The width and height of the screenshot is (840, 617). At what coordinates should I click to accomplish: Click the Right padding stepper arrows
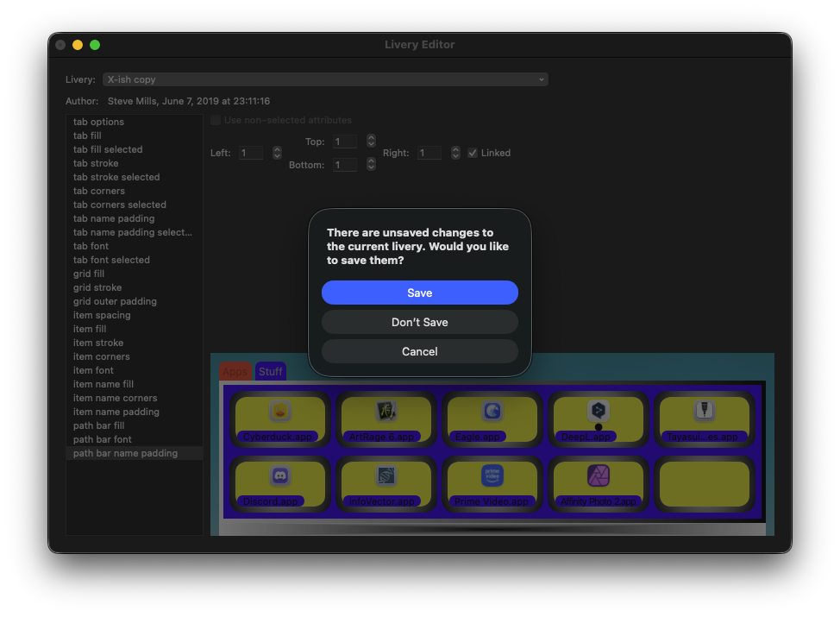[x=455, y=153]
